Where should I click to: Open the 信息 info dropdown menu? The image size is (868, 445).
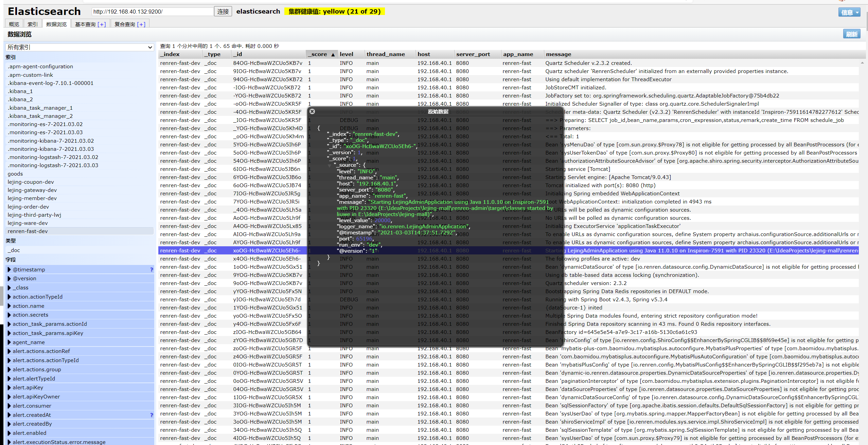point(849,12)
